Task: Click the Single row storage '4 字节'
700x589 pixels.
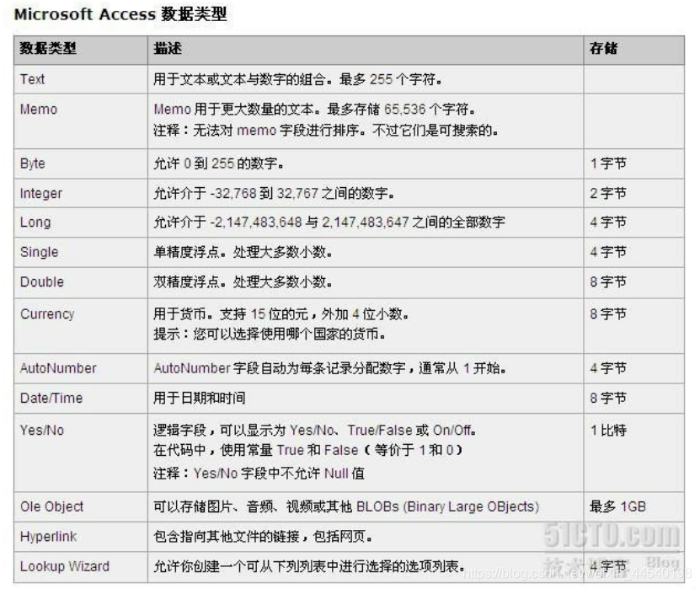Action: 608,252
